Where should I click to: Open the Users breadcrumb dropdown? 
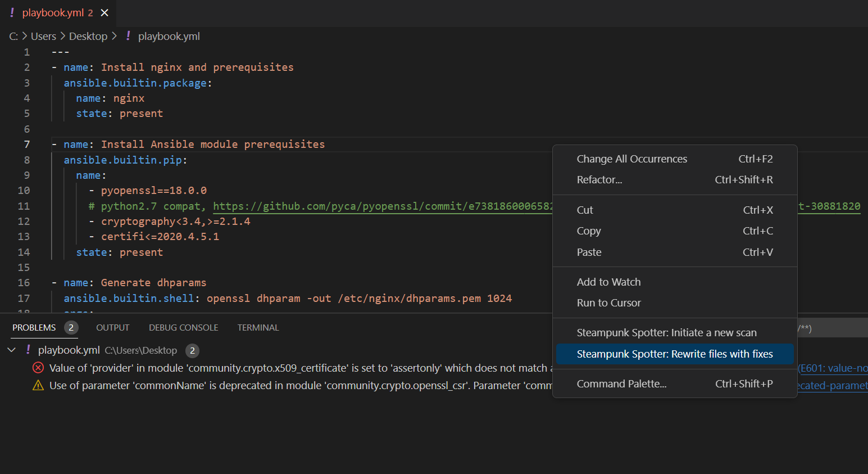coord(43,36)
